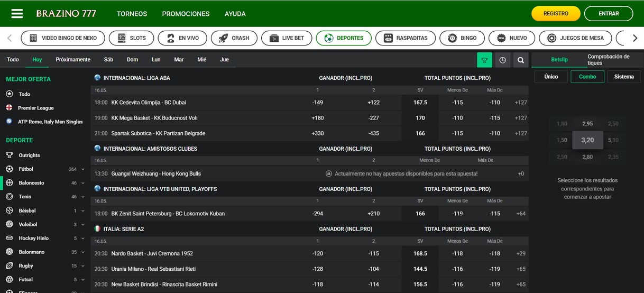644x293 pixels.
Task: Switch to Dom date tab
Action: 132,60
